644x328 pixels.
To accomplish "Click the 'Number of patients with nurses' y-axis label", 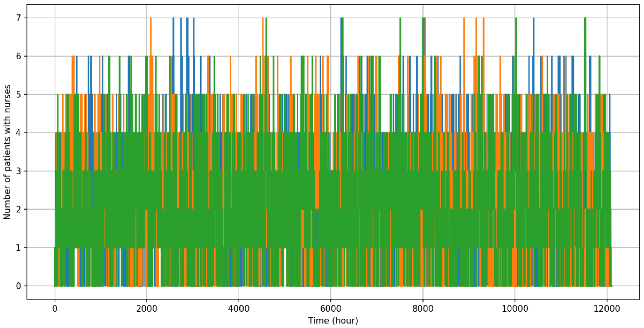I will [x=7, y=152].
